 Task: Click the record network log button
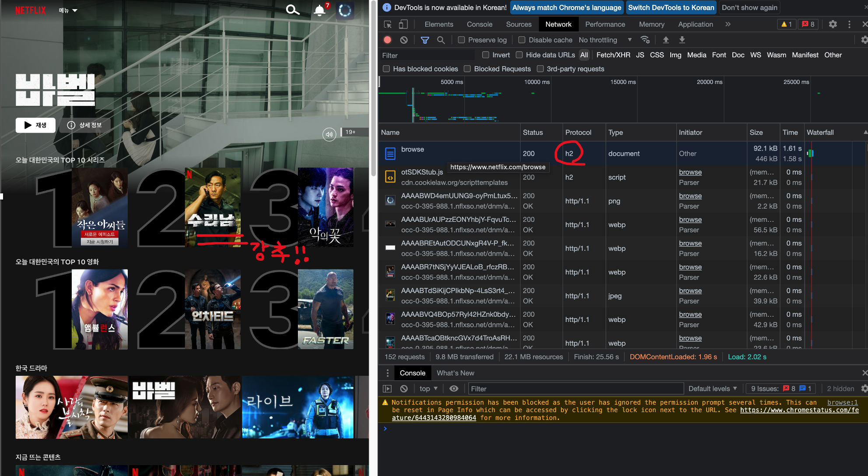tap(387, 40)
